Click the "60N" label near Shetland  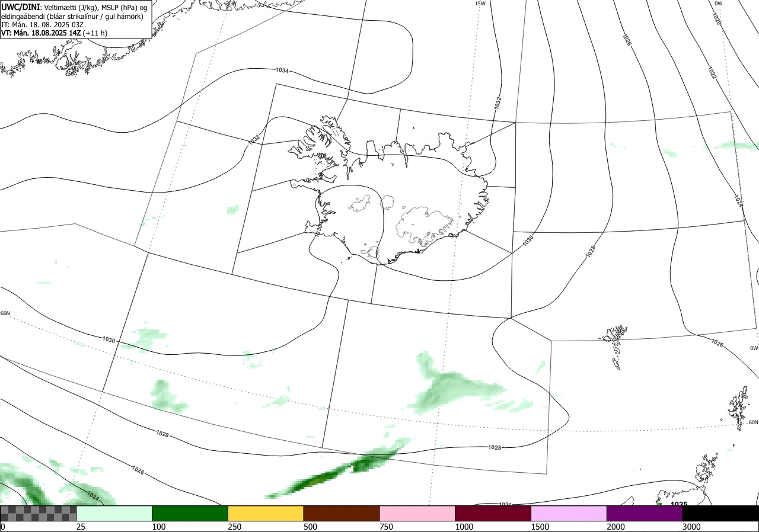click(x=753, y=422)
